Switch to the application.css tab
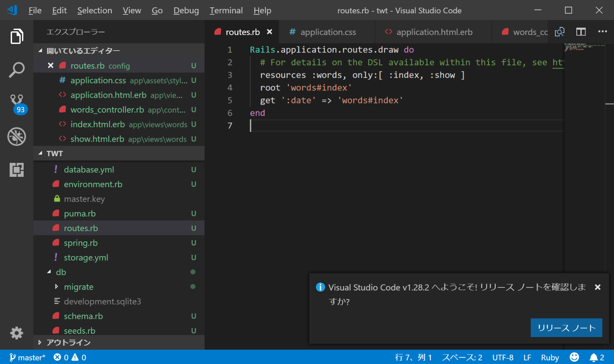 coord(328,32)
